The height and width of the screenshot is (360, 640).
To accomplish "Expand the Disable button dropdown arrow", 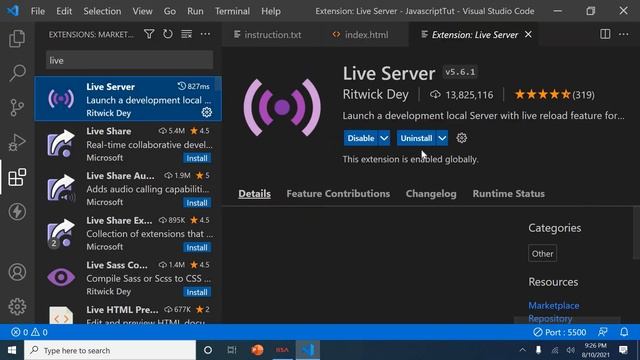I will (x=384, y=138).
